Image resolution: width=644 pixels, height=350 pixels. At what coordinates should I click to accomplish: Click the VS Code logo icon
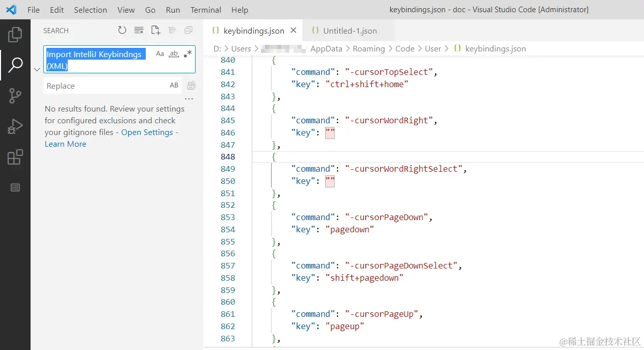coord(11,10)
